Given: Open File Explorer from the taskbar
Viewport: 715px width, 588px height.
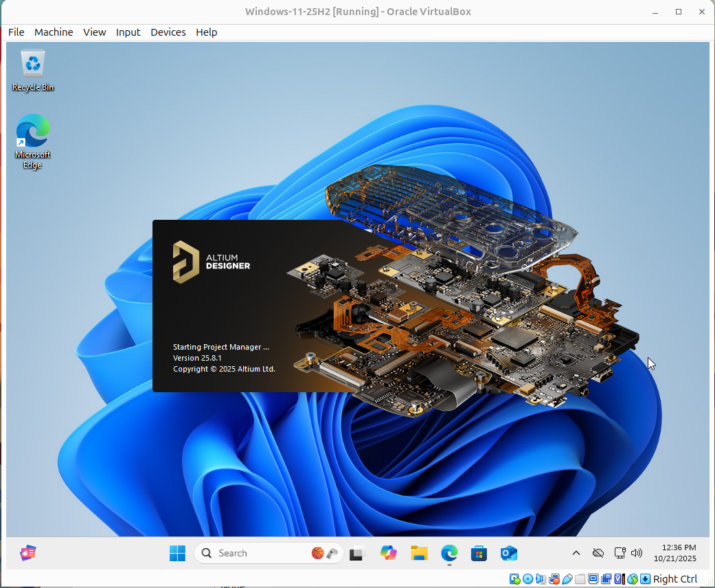Looking at the screenshot, I should pos(419,553).
